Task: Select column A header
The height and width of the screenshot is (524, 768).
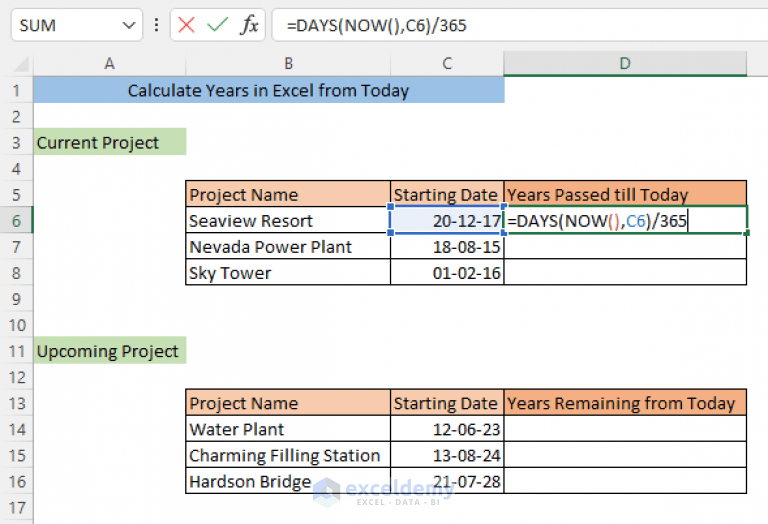Action: coord(109,64)
